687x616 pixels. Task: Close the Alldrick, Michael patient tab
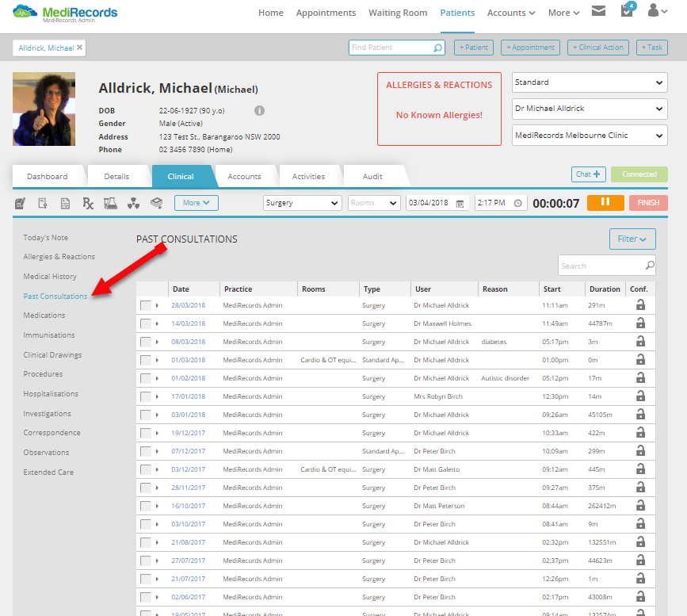tap(80, 48)
